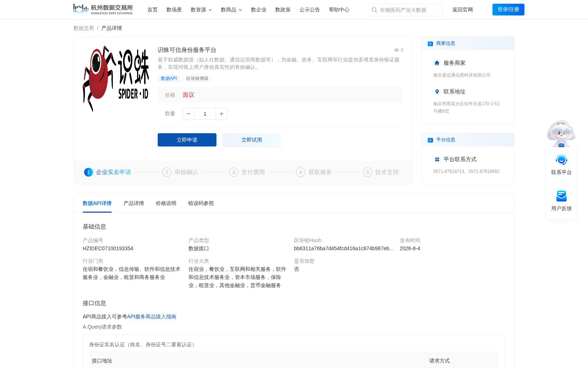Click the 接口地址 table header
Image resolution: width=588 pixels, height=368 pixels.
(x=102, y=361)
